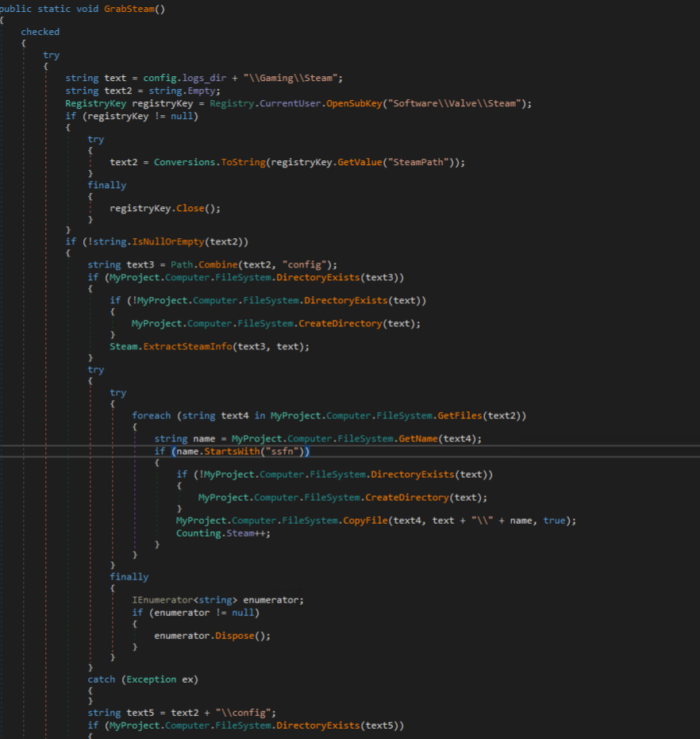This screenshot has width=700, height=739.
Task: Select the 'checked' keyword
Action: [x=40, y=32]
